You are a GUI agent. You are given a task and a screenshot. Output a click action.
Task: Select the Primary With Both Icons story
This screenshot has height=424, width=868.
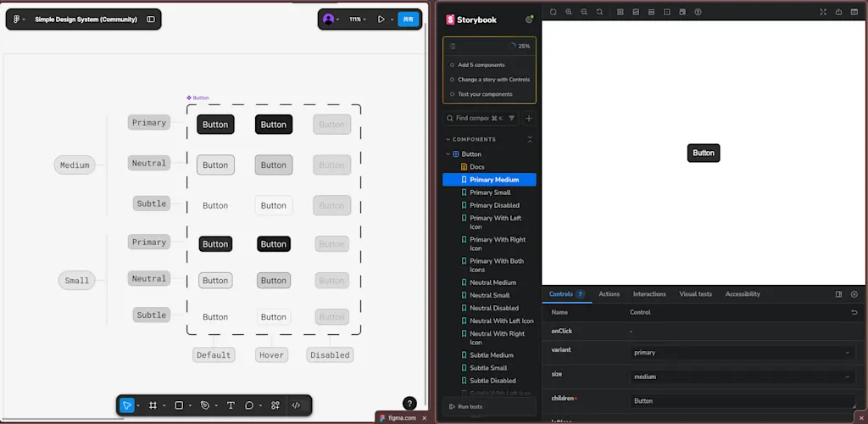pyautogui.click(x=497, y=265)
